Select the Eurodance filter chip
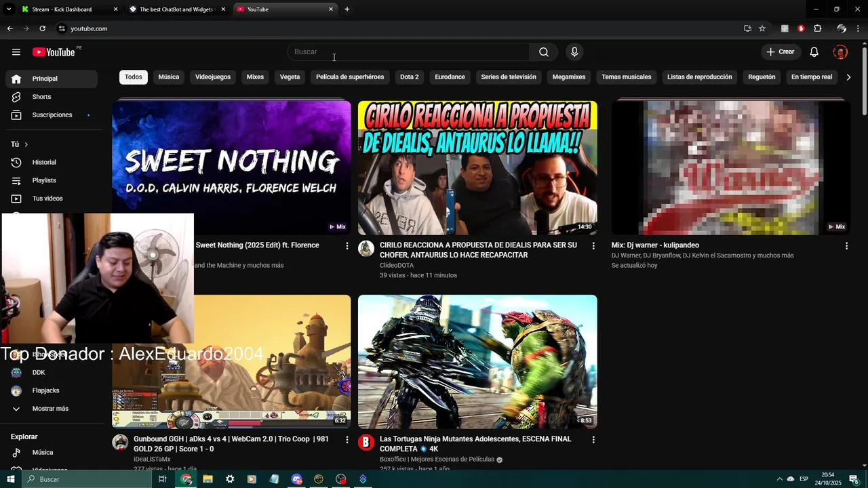868x488 pixels. click(x=450, y=77)
